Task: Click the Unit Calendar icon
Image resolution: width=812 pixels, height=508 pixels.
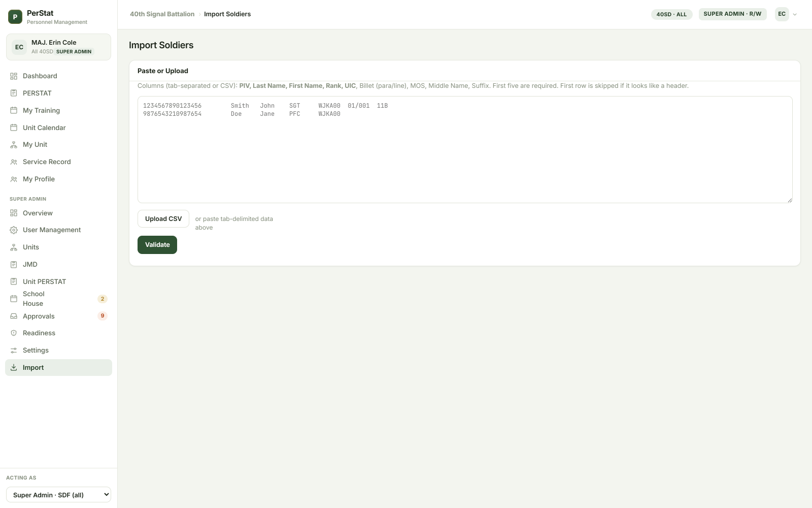Action: (14, 128)
